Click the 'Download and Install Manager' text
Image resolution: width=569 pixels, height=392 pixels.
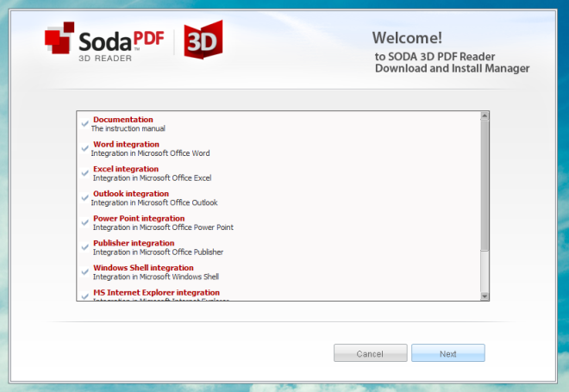(x=452, y=68)
